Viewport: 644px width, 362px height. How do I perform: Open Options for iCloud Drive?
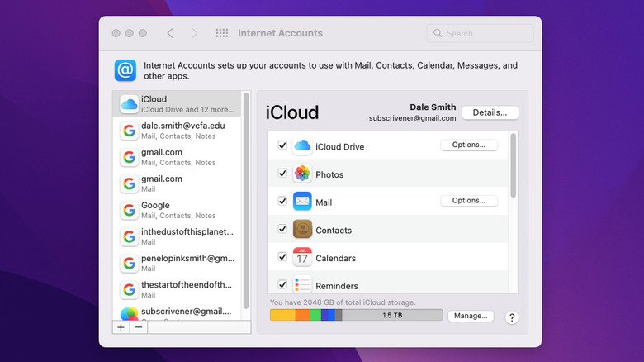469,145
